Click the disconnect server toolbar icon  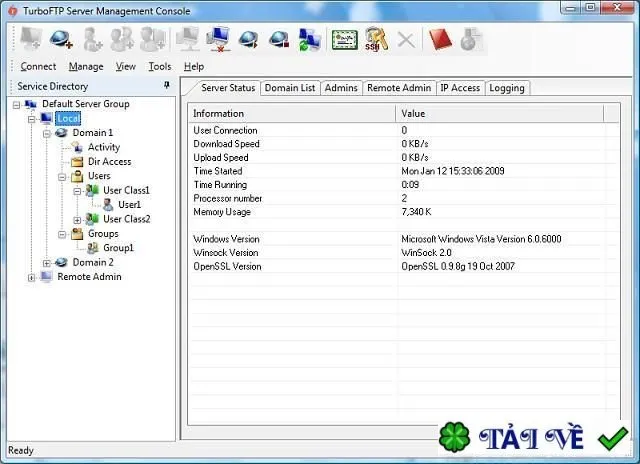point(218,39)
